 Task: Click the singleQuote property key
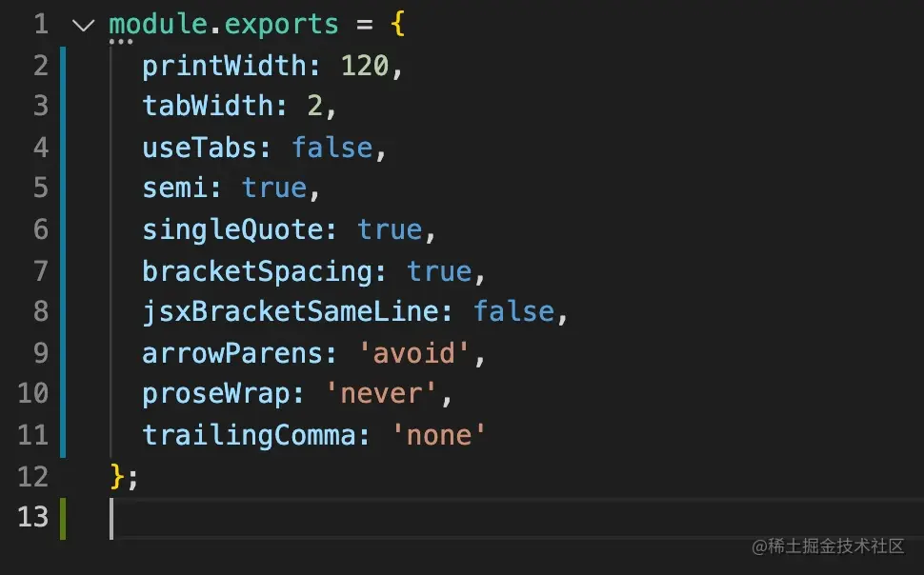pyautogui.click(x=232, y=229)
